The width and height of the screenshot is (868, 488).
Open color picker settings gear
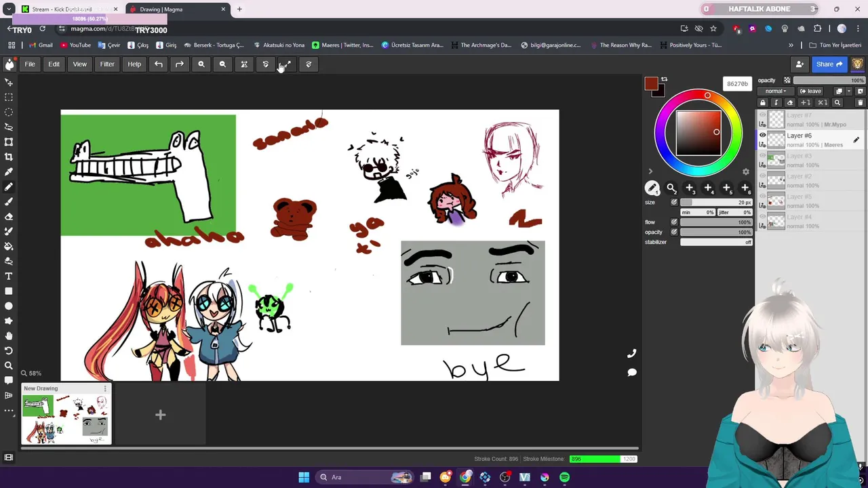[746, 171]
